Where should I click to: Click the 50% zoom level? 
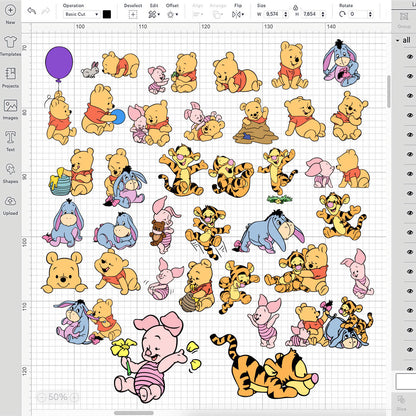click(x=58, y=397)
